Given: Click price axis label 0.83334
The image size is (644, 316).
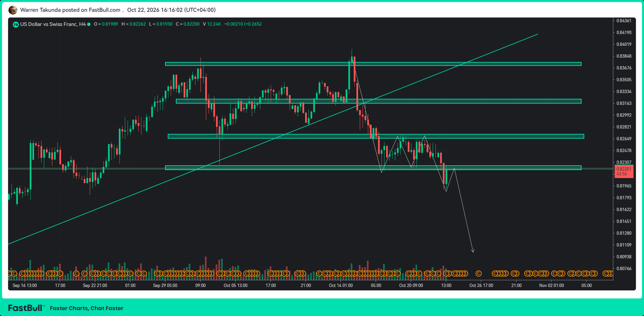Looking at the screenshot, I should pyautogui.click(x=624, y=91).
